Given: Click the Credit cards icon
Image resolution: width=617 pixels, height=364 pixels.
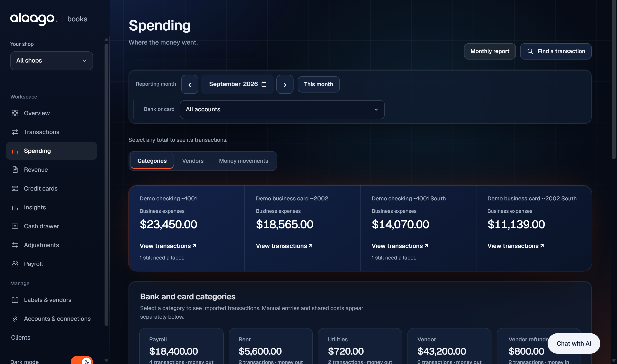Looking at the screenshot, I should point(15,188).
